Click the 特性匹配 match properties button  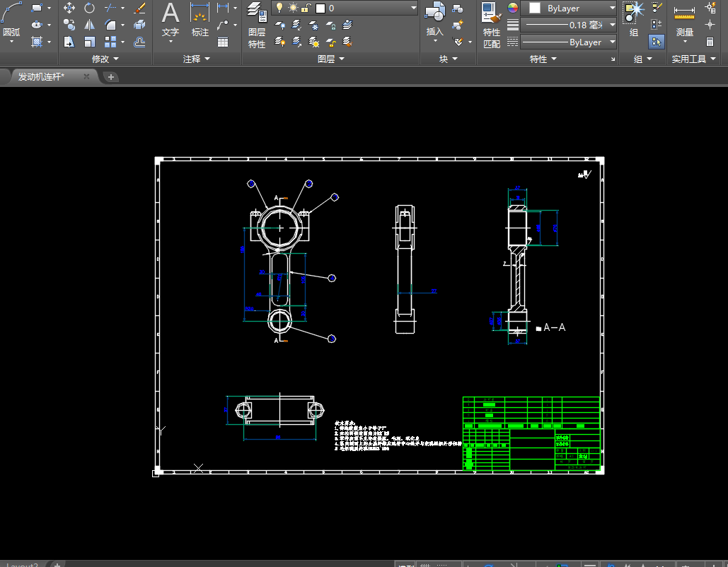click(492, 25)
